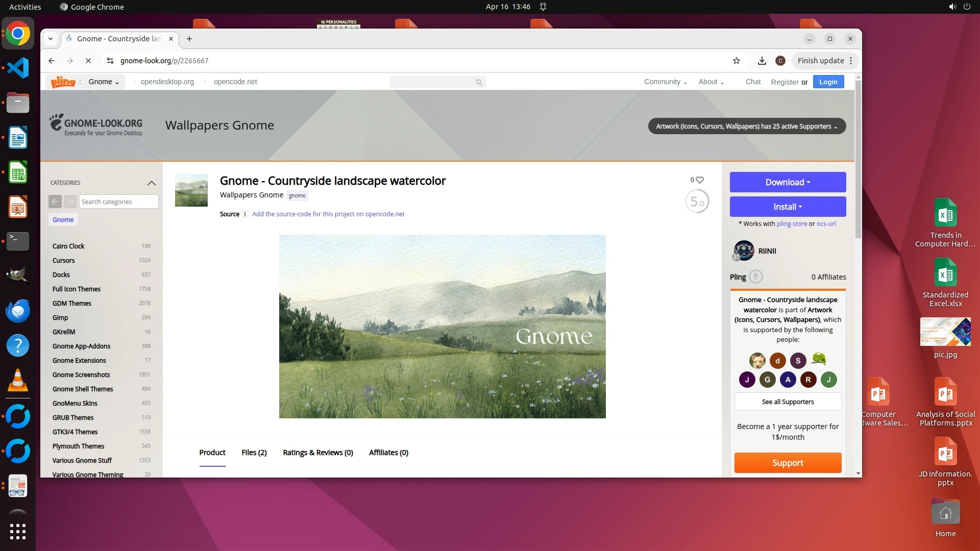Click the heart favorite icon
980x551 pixels.
coord(700,180)
